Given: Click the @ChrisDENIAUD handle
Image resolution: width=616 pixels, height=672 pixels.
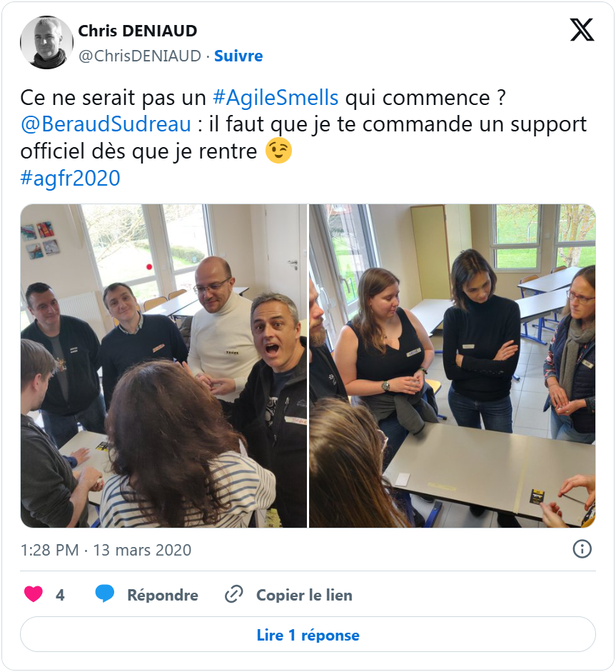Looking at the screenshot, I should coord(140,56).
